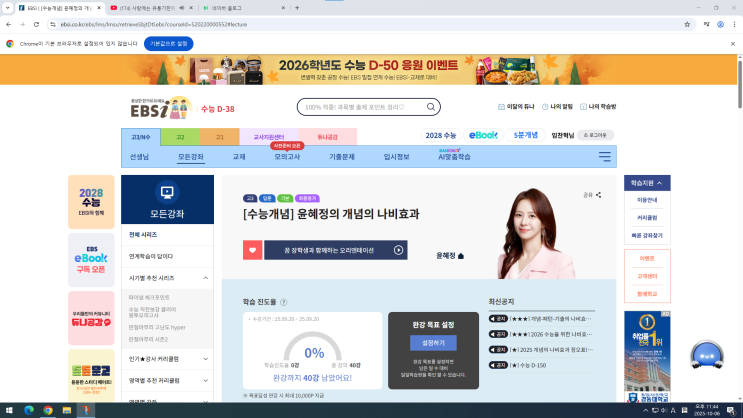Image resolution: width=743 pixels, height=418 pixels.
Task: Open the 커리큘럼 support link
Action: 647,218
